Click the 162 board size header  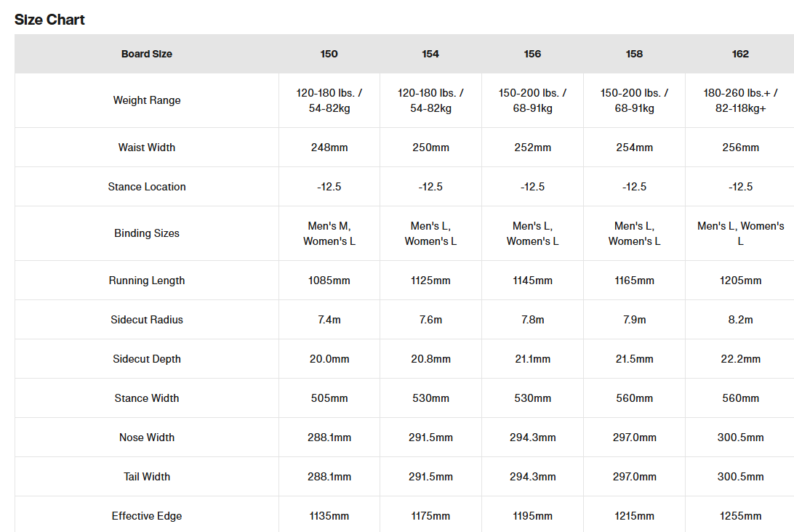(x=740, y=54)
